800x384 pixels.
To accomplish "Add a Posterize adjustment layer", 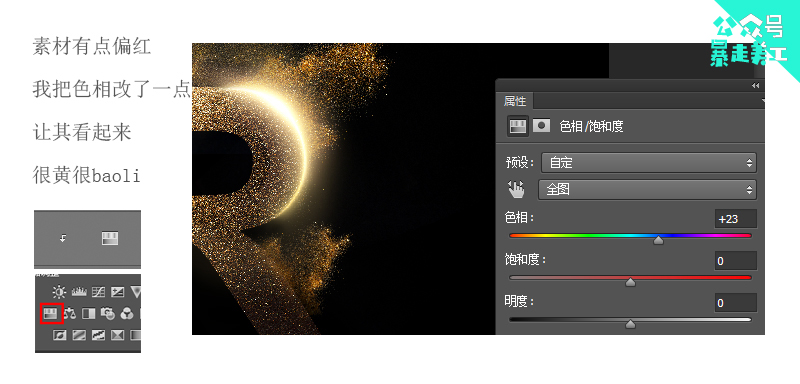I will point(79,335).
